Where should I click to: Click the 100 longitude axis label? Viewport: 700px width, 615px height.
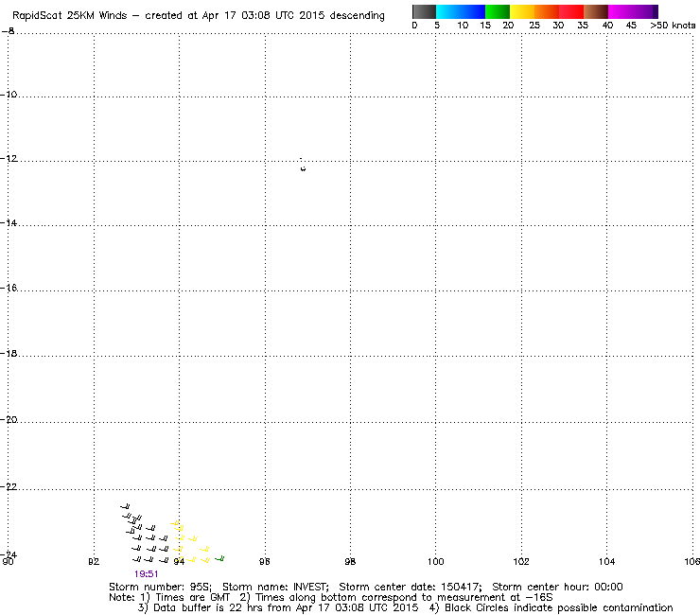click(x=436, y=561)
